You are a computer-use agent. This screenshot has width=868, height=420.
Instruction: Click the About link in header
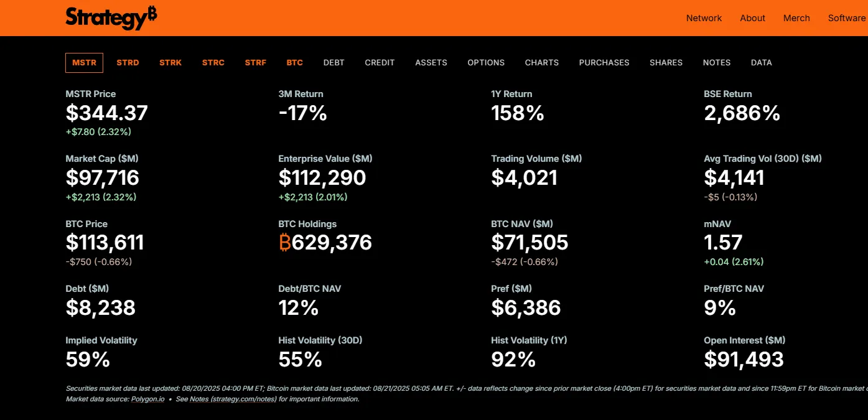[752, 18]
